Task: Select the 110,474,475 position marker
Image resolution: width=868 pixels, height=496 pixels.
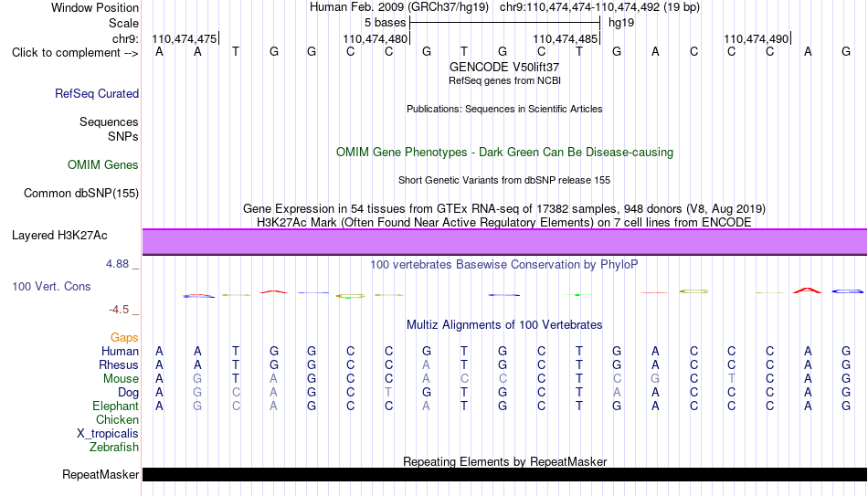Action: click(x=185, y=38)
